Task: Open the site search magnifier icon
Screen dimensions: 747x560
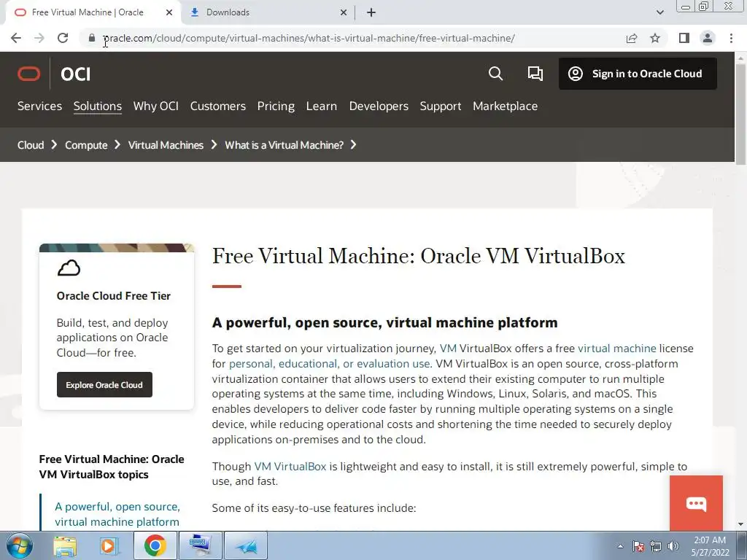Action: pyautogui.click(x=495, y=74)
